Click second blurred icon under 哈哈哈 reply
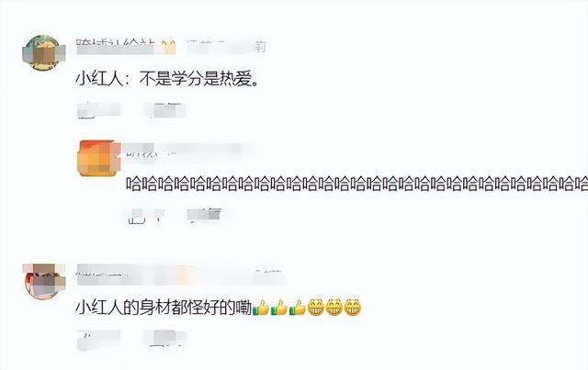 tap(204, 215)
